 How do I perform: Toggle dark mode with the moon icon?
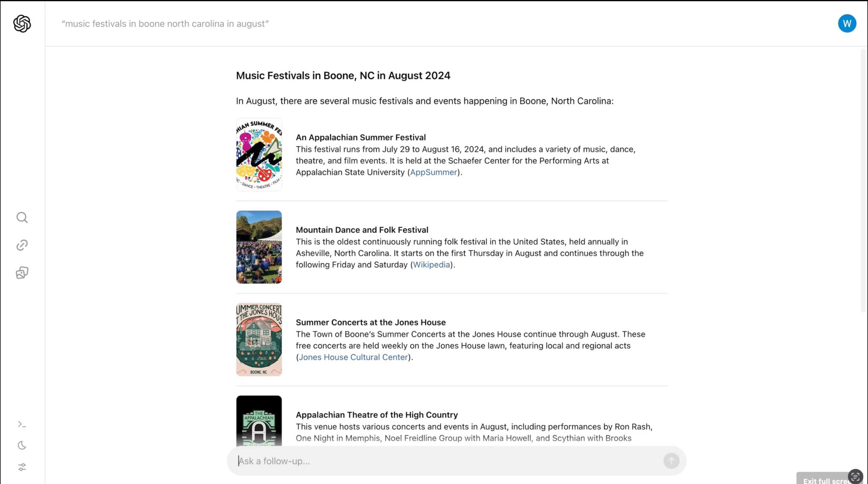22,445
